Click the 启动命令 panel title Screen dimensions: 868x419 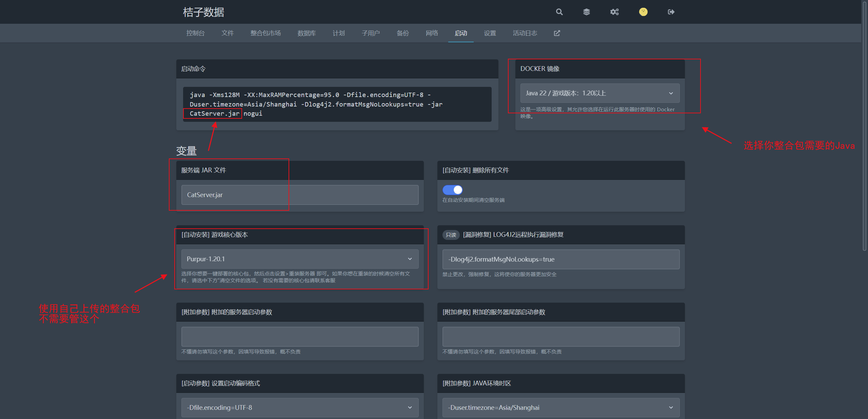click(193, 69)
